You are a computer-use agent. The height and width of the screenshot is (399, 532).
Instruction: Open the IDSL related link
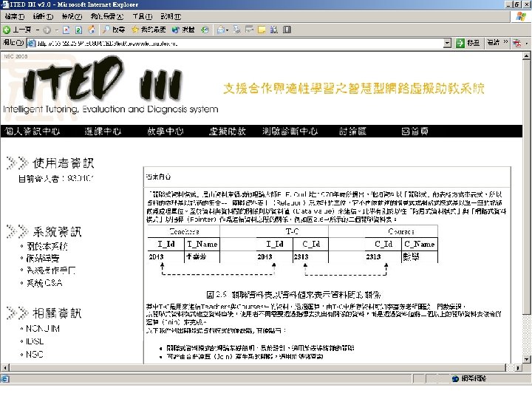click(35, 341)
